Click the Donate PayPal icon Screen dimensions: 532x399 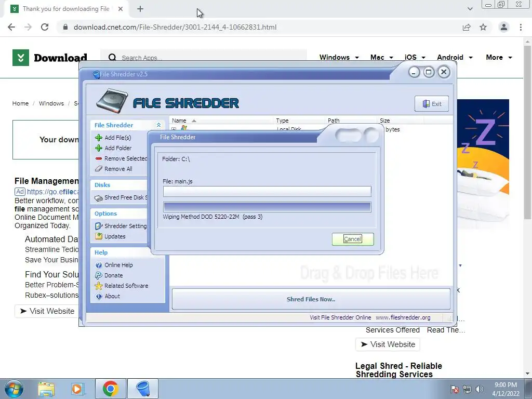99,275
